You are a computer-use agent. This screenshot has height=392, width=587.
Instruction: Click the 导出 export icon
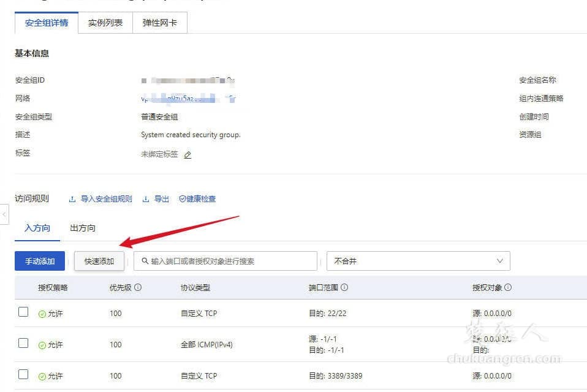[x=145, y=199]
